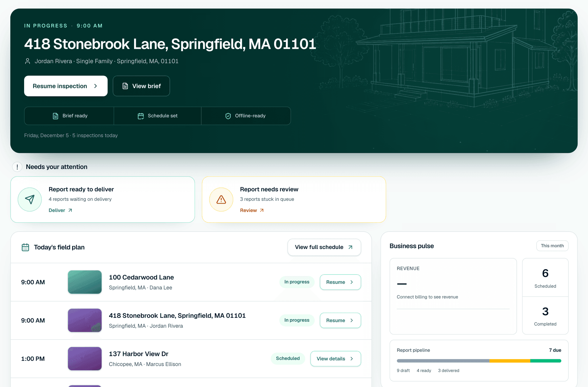Click the 4 ready legend label
Viewport: 588px width, 387px height.
point(424,371)
